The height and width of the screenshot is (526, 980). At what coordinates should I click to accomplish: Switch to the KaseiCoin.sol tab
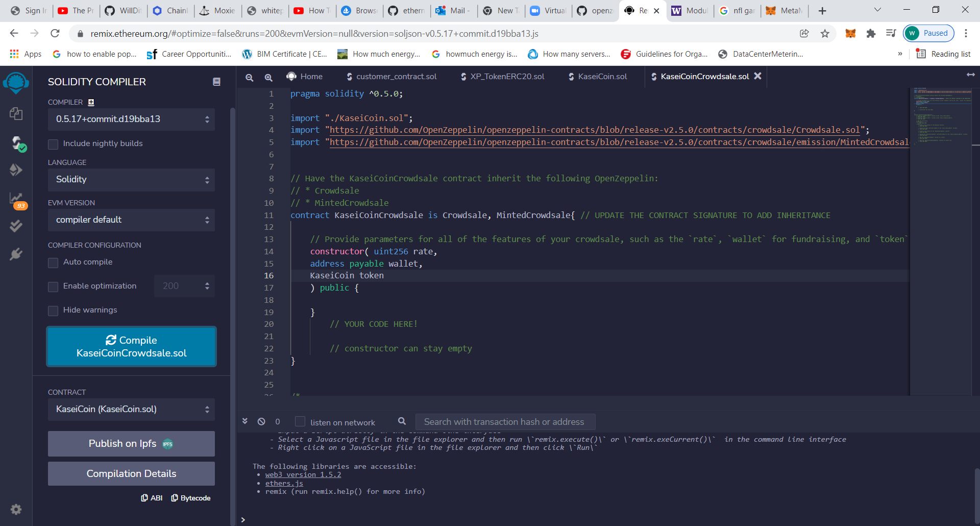tap(602, 77)
